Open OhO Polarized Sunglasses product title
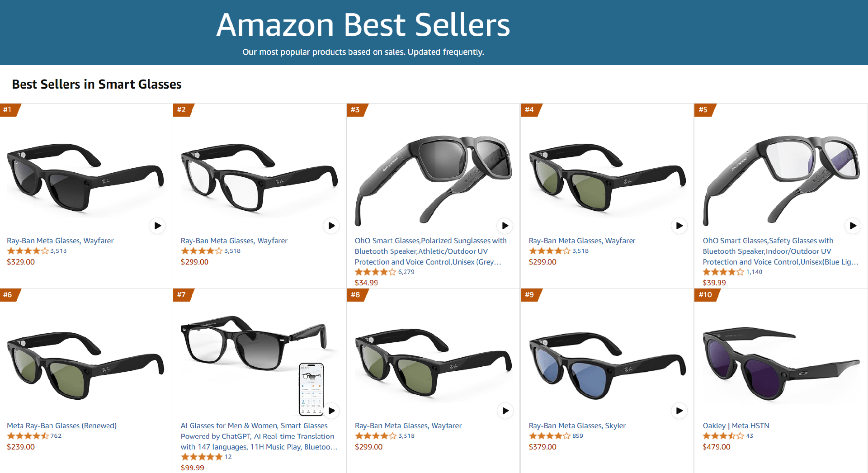This screenshot has width=868, height=473. coord(430,251)
